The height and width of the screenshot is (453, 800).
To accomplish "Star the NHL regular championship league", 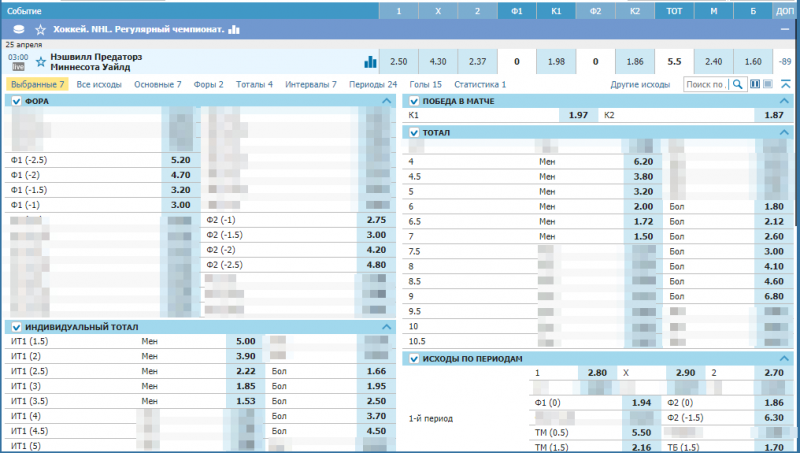I will coord(40,30).
